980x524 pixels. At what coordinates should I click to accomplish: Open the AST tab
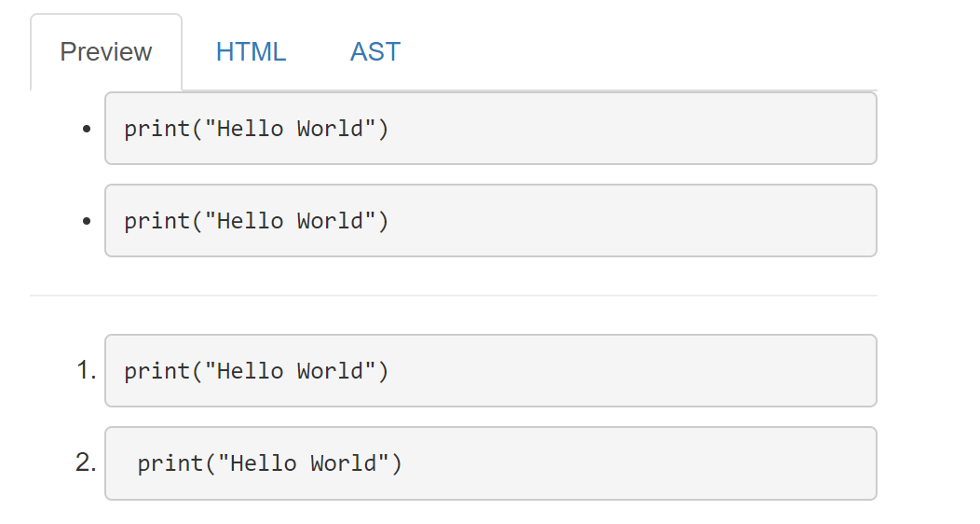[x=375, y=52]
